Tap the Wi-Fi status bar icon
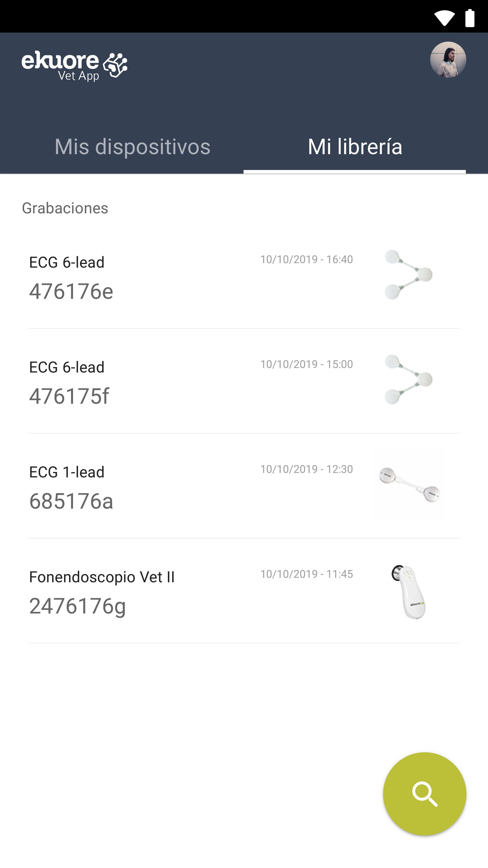This screenshot has width=488, height=868. tap(445, 18)
